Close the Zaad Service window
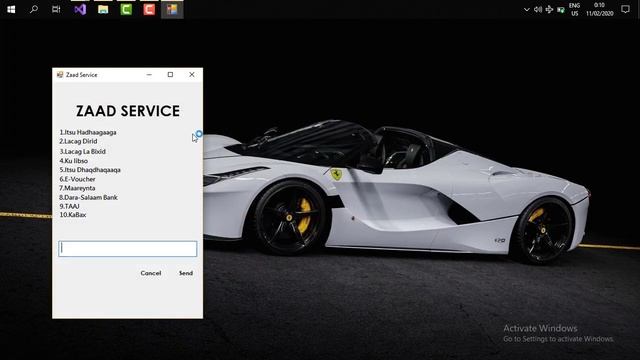 pos(192,75)
